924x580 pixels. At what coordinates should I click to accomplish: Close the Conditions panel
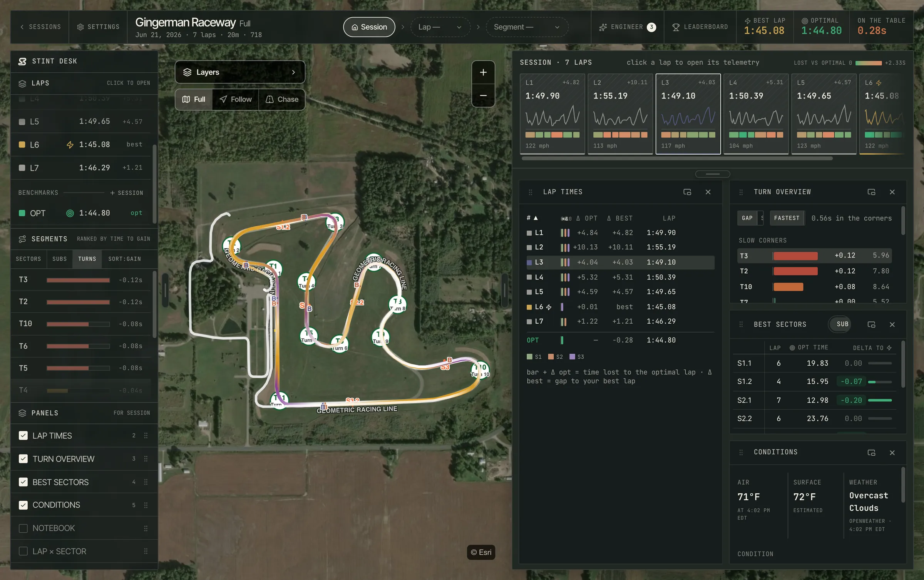892,453
